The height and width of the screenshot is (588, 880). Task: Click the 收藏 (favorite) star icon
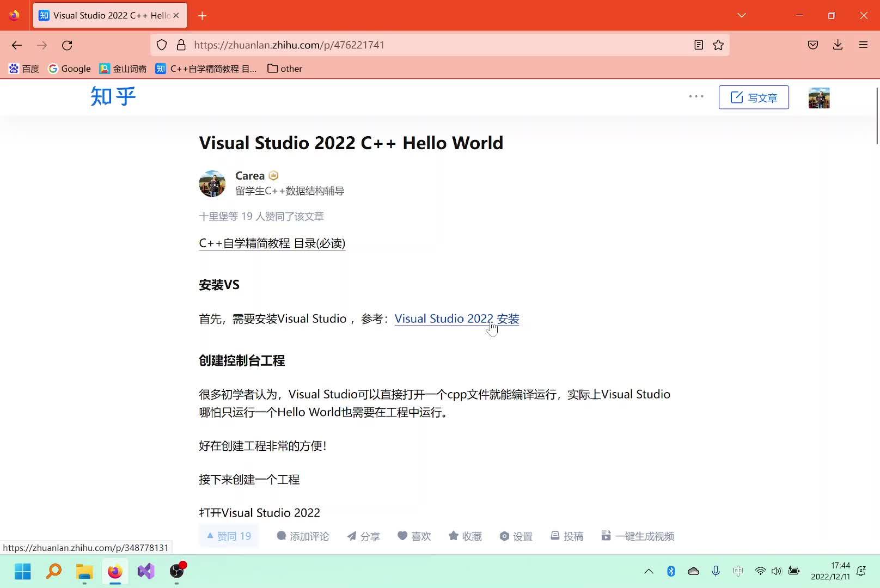pyautogui.click(x=454, y=536)
